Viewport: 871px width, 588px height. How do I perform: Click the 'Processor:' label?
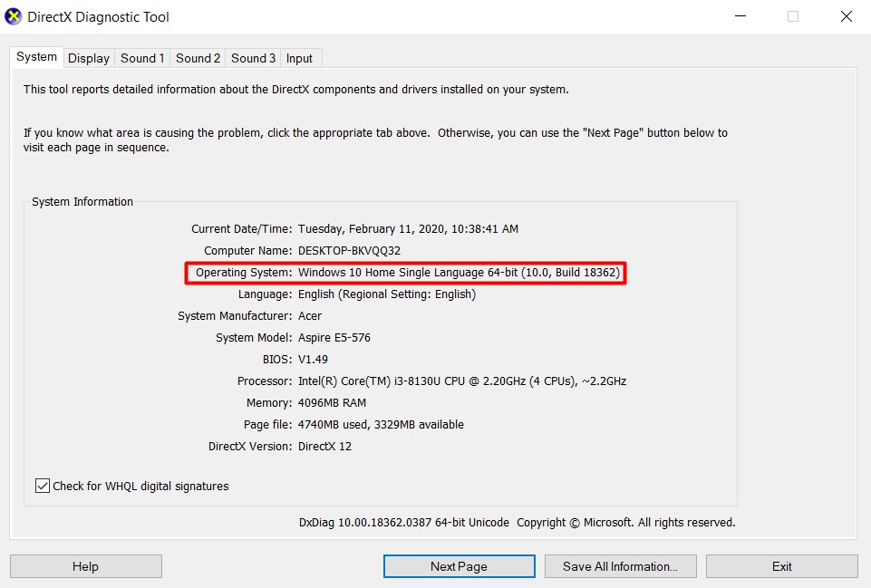point(265,381)
